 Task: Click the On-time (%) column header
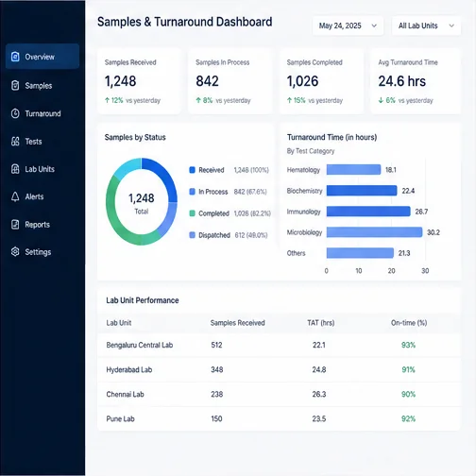(x=409, y=323)
